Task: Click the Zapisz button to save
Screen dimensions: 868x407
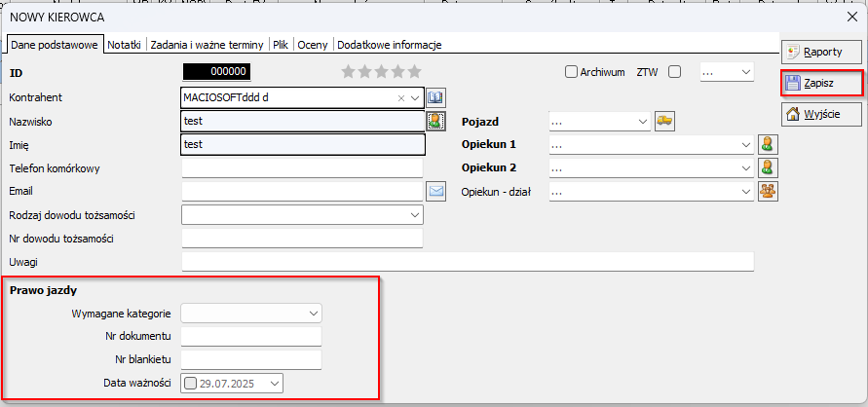Action: 822,83
